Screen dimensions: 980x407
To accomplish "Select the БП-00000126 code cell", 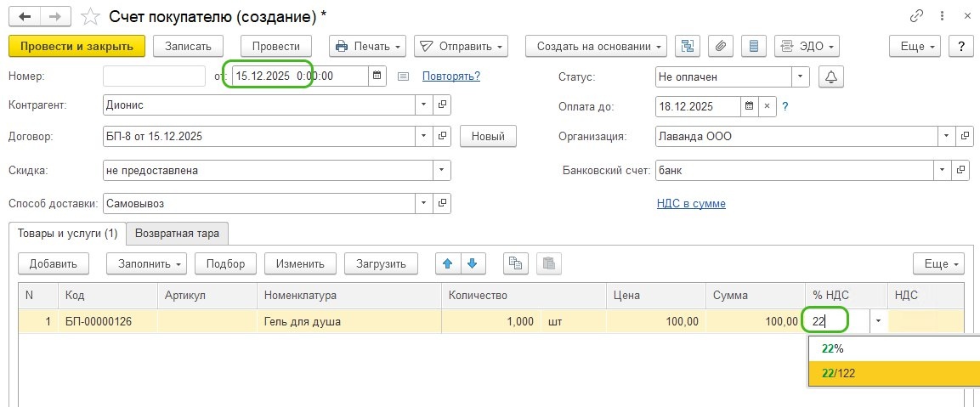I will tap(107, 321).
